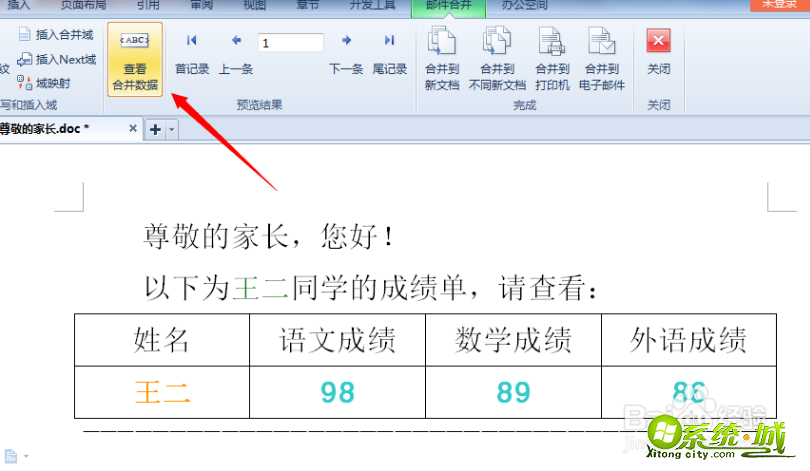Screen dimensions: 810x471
Task: Click the score cell 86
Action: [x=689, y=392]
